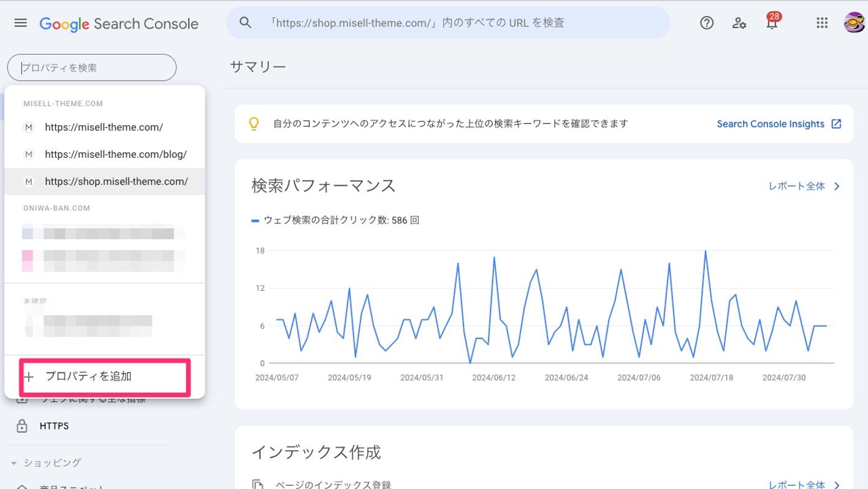Click the MISELL-THEME.COM group label

pos(63,104)
